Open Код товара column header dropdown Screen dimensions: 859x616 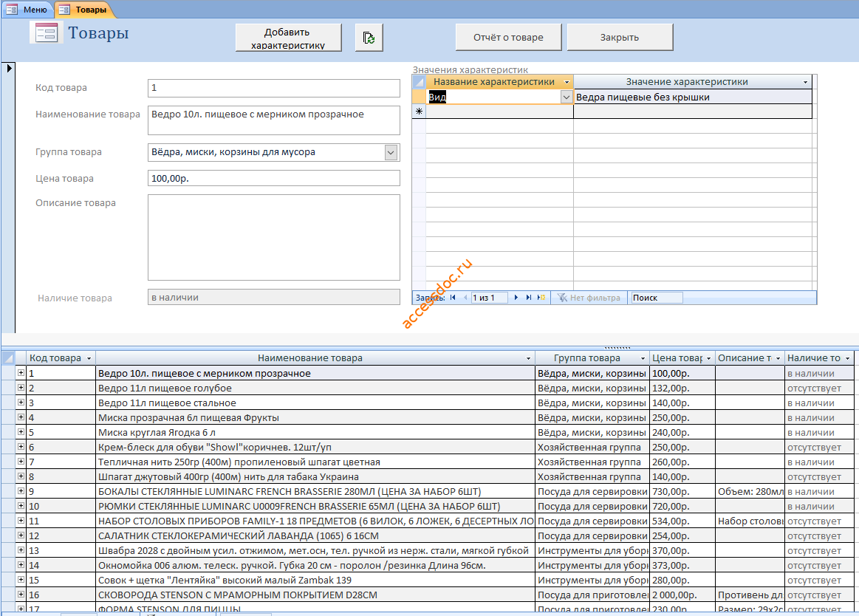tap(89, 358)
